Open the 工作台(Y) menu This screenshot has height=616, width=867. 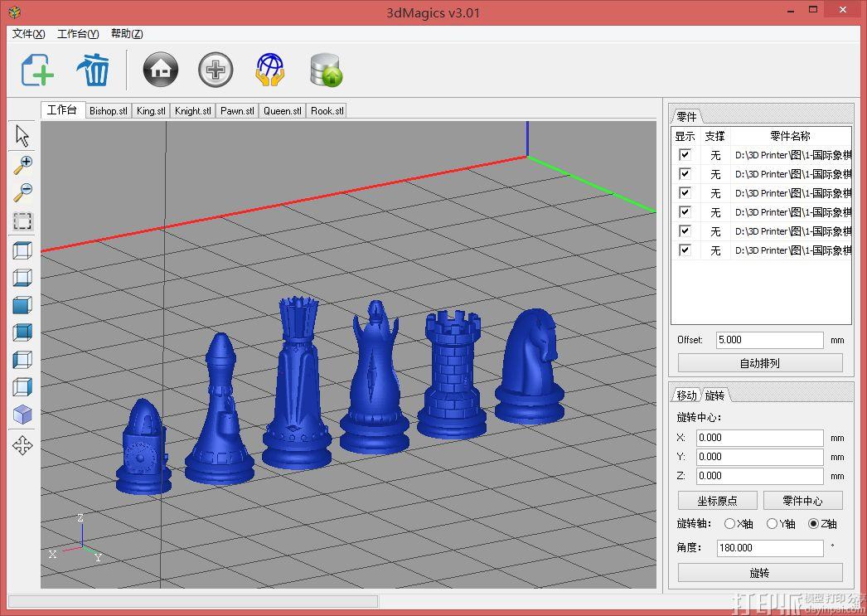click(78, 34)
